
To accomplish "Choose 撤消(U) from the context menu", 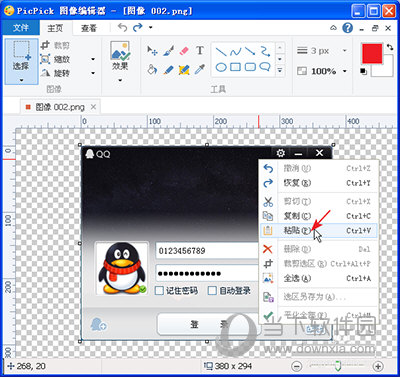I will coord(318,168).
